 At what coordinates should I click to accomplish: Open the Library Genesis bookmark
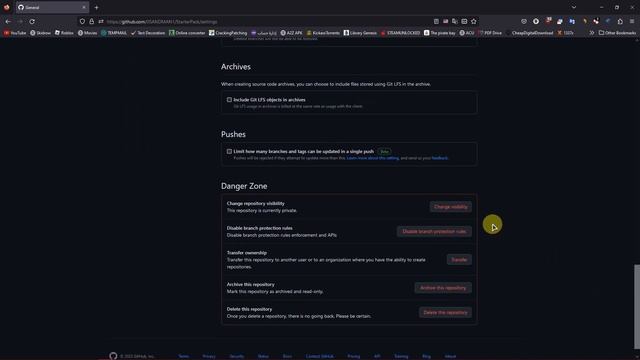(x=360, y=33)
